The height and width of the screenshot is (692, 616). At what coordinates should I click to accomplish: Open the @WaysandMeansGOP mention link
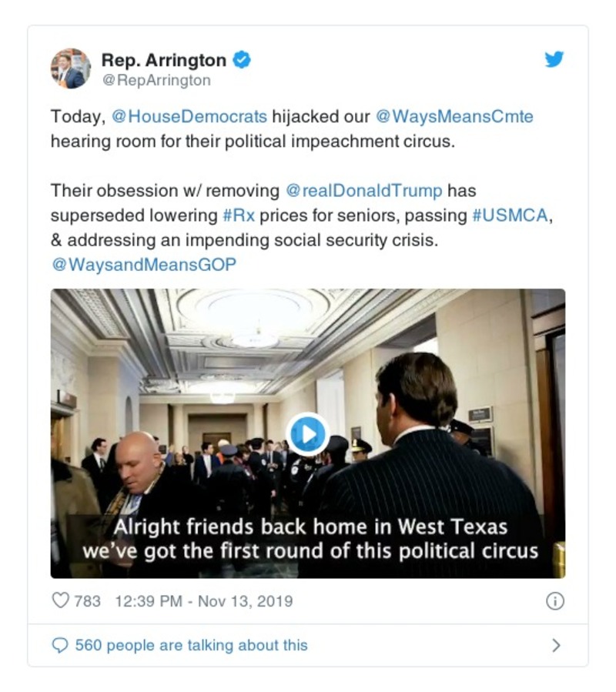(x=144, y=264)
